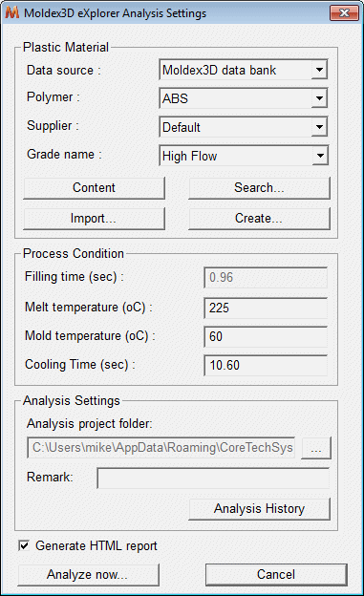Open material Search dialog
The height and width of the screenshot is (596, 364).
pyautogui.click(x=260, y=188)
